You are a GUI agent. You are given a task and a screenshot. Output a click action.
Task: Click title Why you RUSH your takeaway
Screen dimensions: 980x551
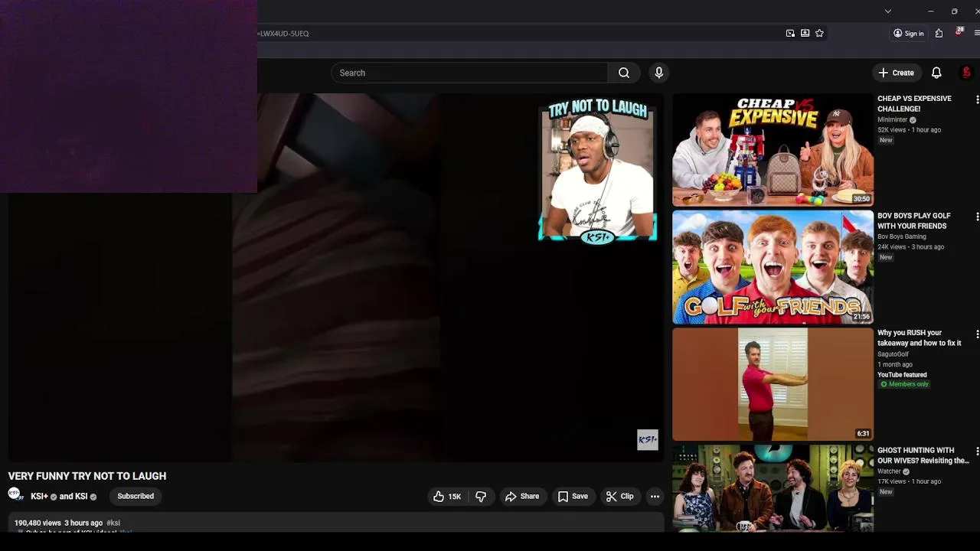919,338
